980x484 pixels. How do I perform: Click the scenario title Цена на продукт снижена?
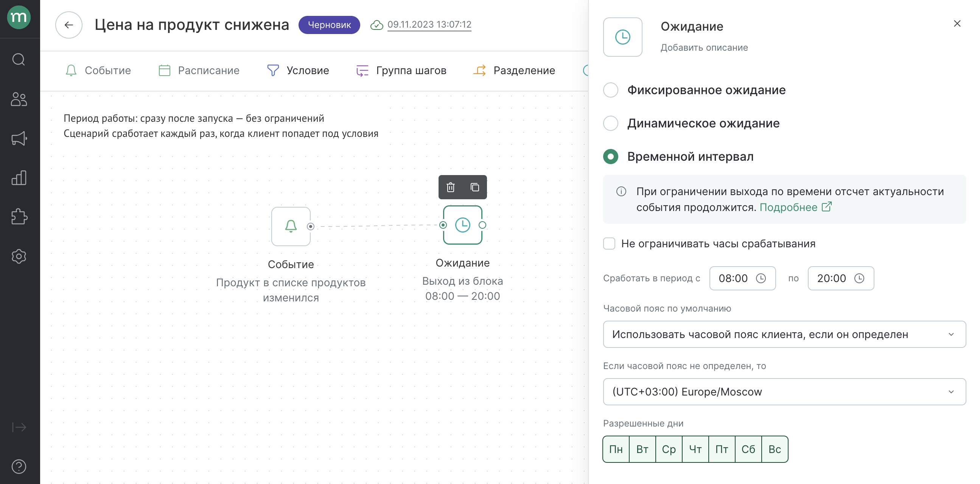[192, 25]
